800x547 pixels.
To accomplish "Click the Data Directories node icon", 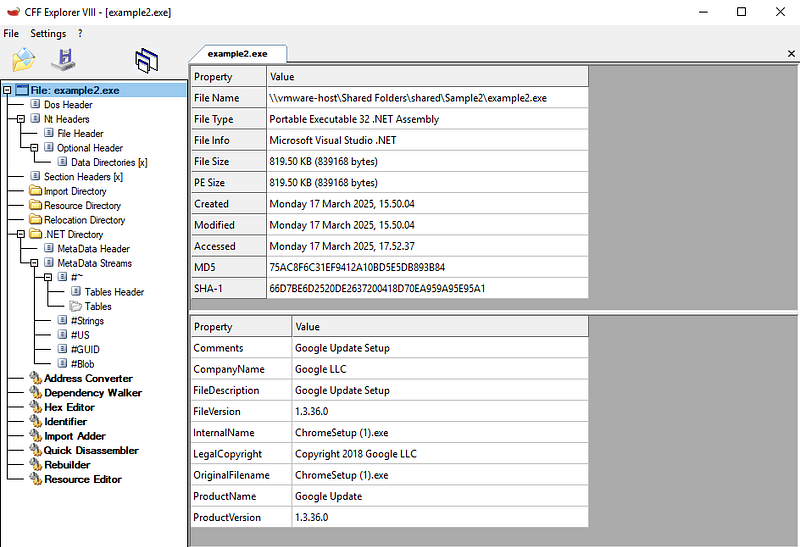I will (62, 162).
